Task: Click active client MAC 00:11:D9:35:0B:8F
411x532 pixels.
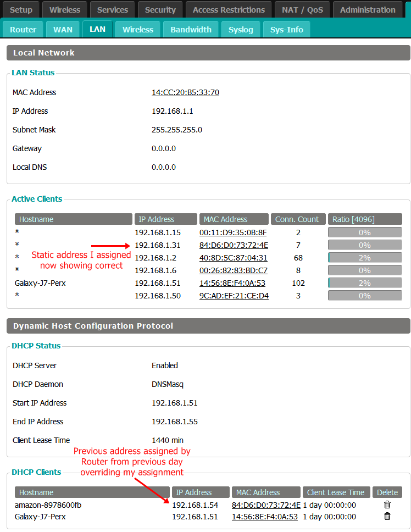Action: coord(233,232)
